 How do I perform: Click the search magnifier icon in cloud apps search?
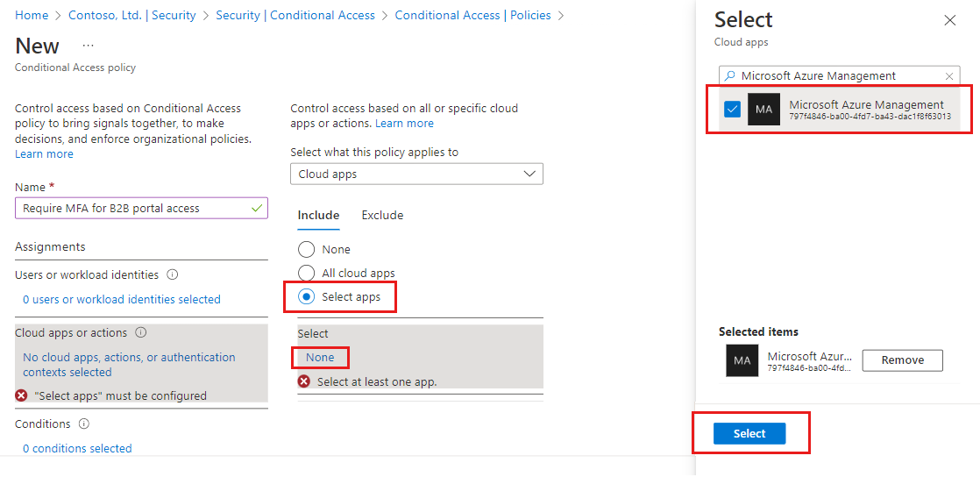[729, 75]
